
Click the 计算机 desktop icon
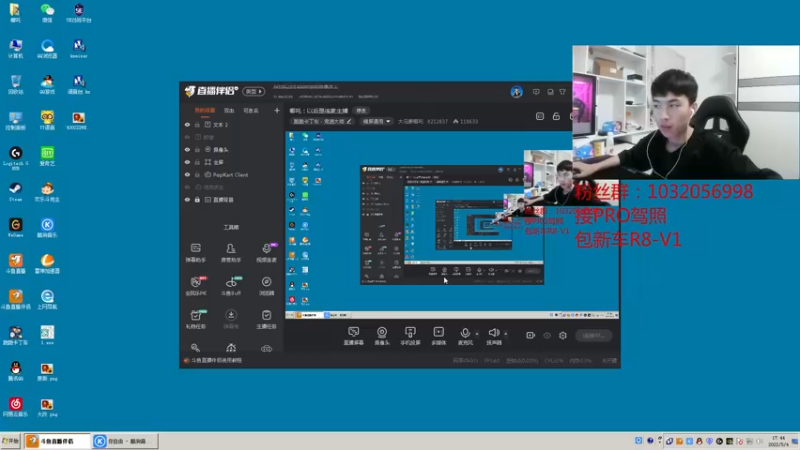(15, 48)
